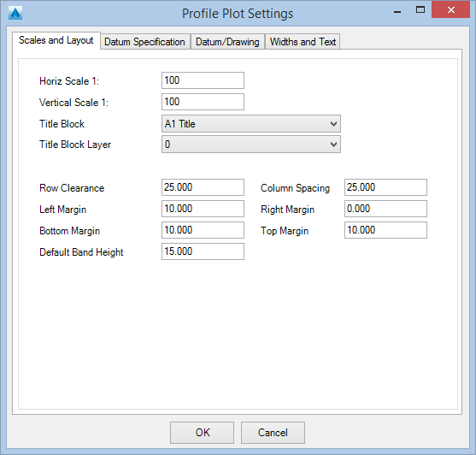
Task: Click the Column Spacing field
Action: tap(385, 187)
